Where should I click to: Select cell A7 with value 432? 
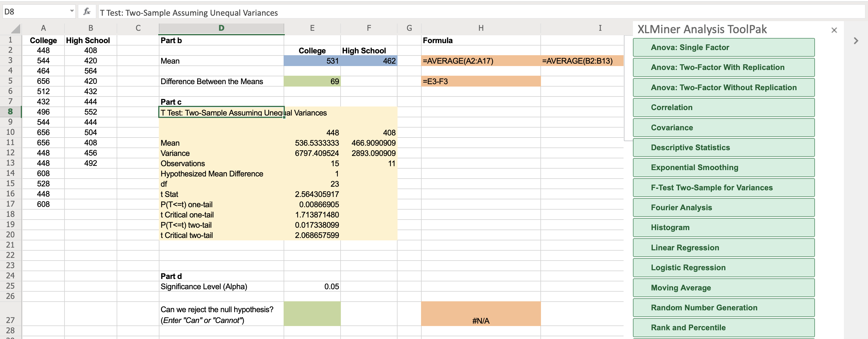(43, 102)
